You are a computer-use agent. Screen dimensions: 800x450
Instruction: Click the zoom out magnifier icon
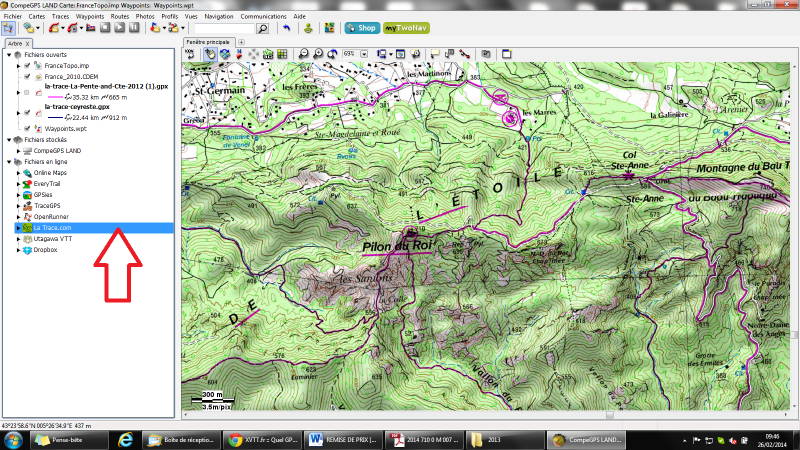(x=303, y=54)
